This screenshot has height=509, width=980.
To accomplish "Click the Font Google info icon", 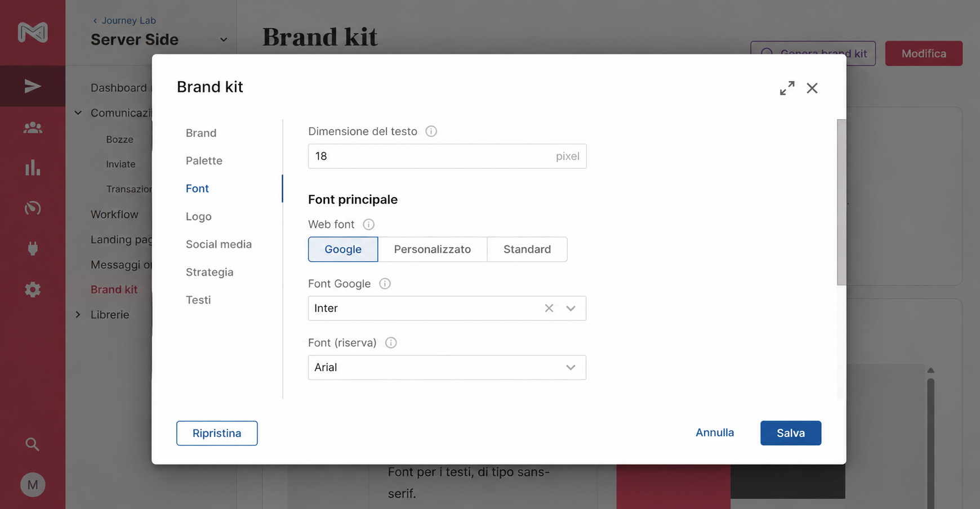I will (x=385, y=284).
